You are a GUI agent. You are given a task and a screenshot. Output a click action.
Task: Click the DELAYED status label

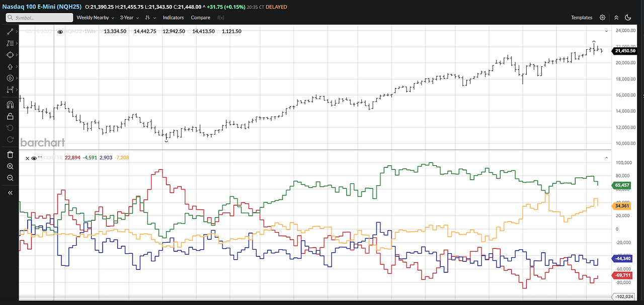(276, 7)
